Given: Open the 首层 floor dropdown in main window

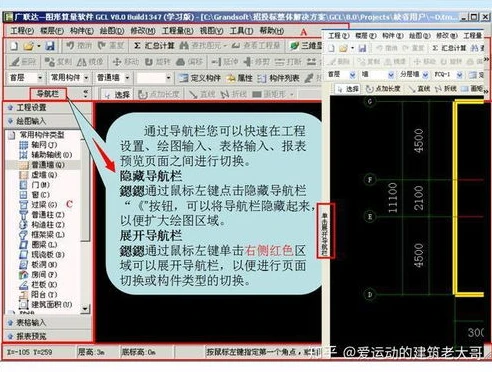Looking at the screenshot, I should coord(40,78).
